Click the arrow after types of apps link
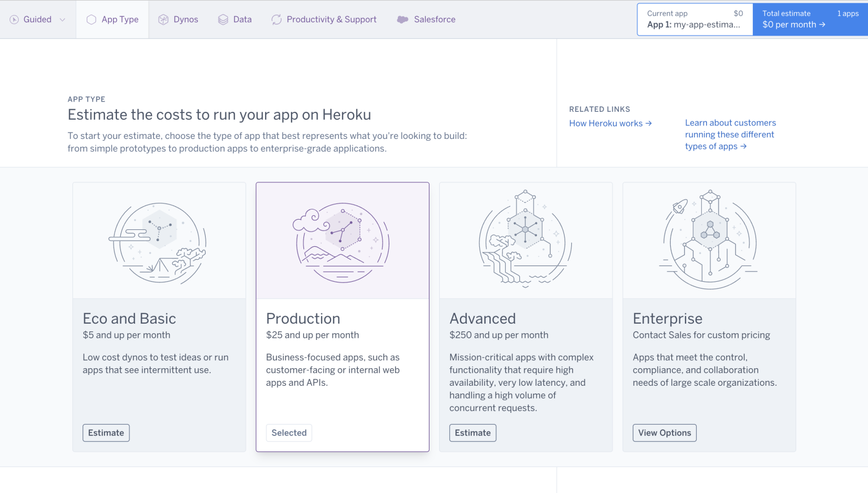 coord(744,146)
